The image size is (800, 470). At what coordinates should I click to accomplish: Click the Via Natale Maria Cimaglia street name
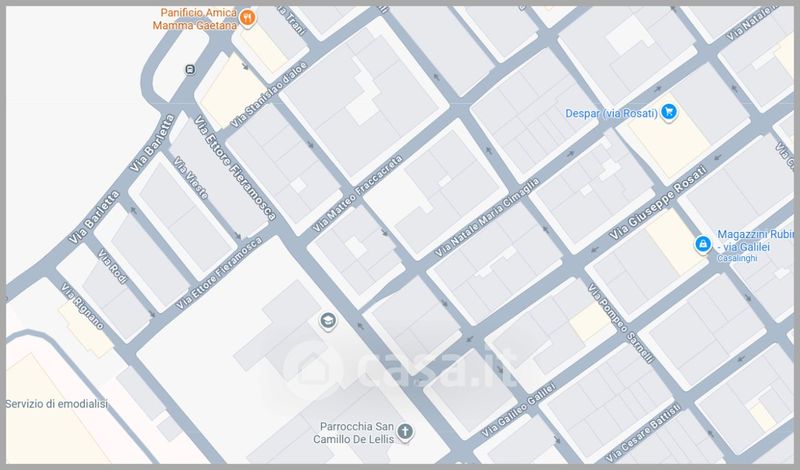(x=486, y=216)
